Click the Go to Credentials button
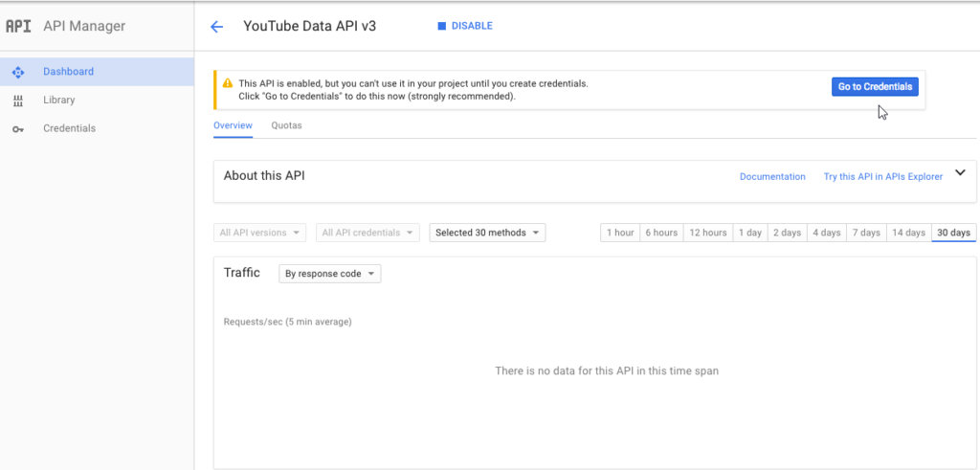The width and height of the screenshot is (980, 470). tap(875, 87)
